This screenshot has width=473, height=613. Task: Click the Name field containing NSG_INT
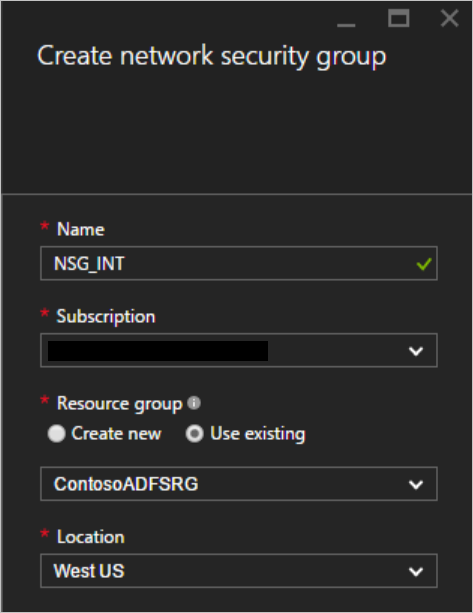[x=239, y=263]
